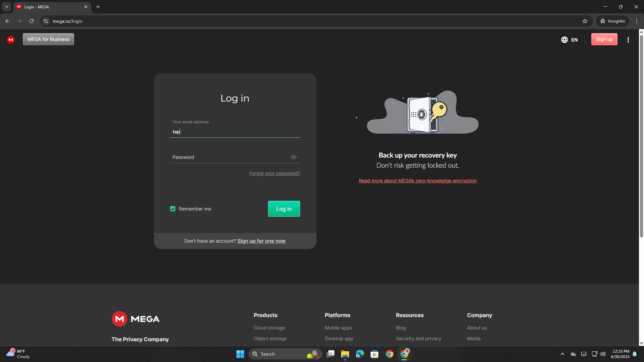The width and height of the screenshot is (644, 362).
Task: Open Blog footer link
Action: tap(401, 328)
